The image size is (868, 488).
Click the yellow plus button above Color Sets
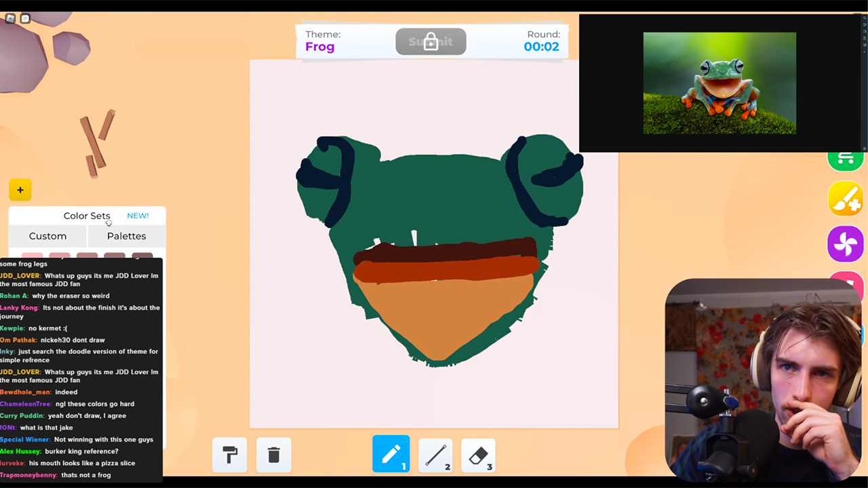point(20,190)
